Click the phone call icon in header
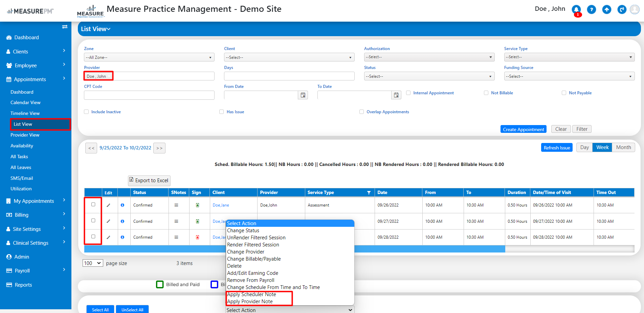The width and height of the screenshot is (644, 313). 622,9
